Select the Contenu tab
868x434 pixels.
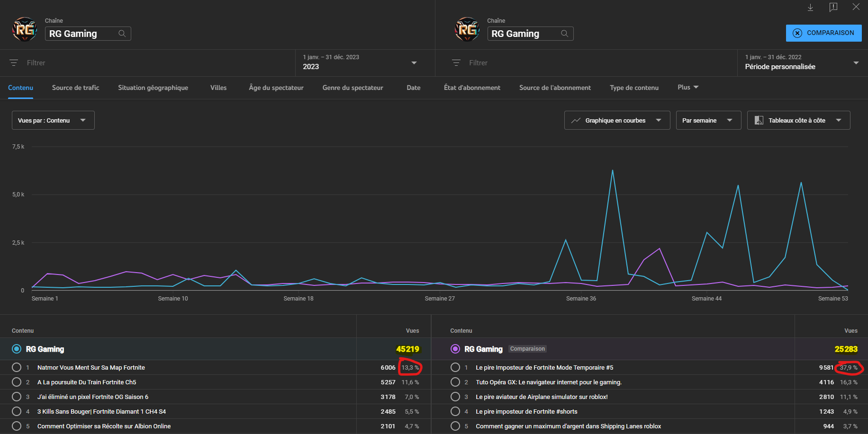point(20,88)
